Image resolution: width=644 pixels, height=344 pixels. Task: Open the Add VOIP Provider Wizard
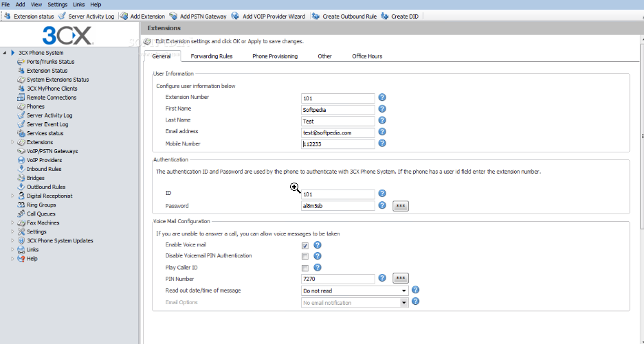click(236, 16)
